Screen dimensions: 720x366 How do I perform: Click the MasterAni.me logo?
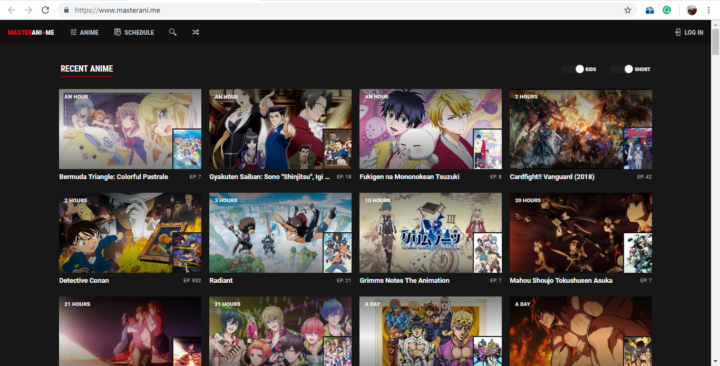point(31,32)
